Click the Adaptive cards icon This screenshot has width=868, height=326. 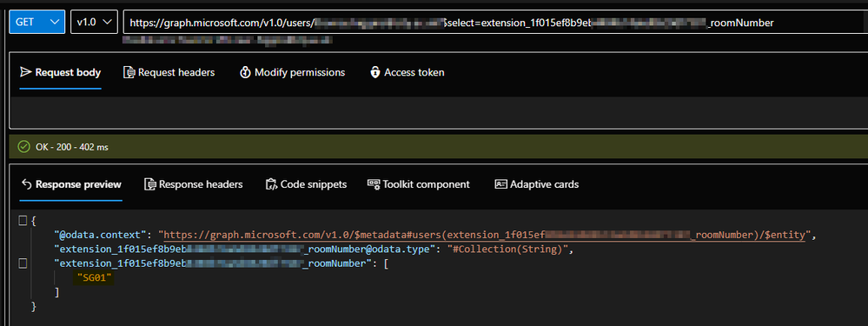[x=500, y=184]
